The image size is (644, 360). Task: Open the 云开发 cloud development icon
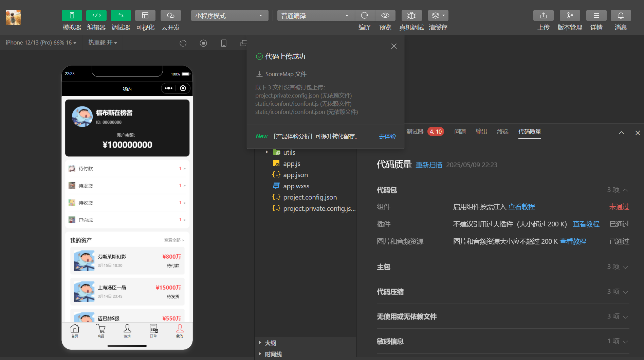point(171,16)
